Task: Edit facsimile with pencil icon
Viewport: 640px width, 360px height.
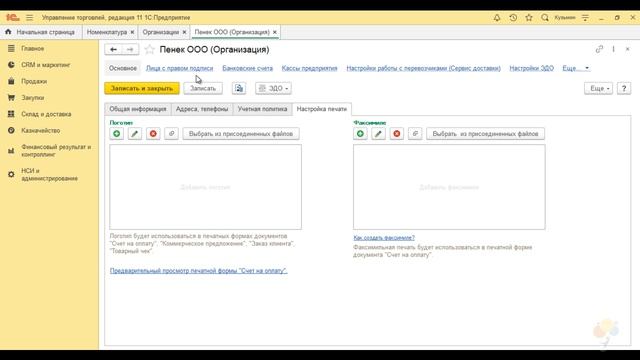Action: click(x=378, y=133)
